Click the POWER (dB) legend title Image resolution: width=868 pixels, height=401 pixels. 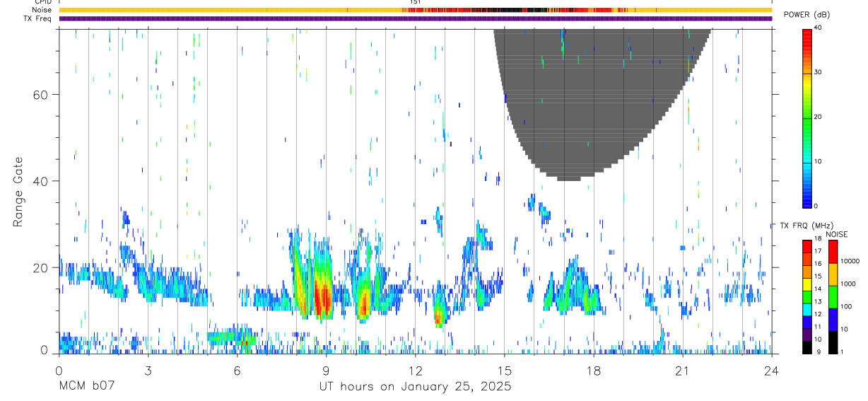[x=807, y=15]
